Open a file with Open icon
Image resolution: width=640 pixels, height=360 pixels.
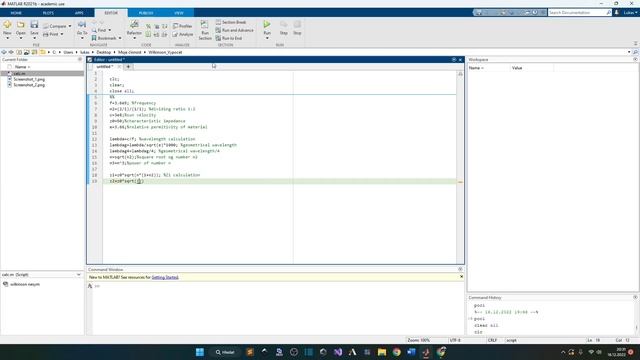pyautogui.click(x=21, y=25)
